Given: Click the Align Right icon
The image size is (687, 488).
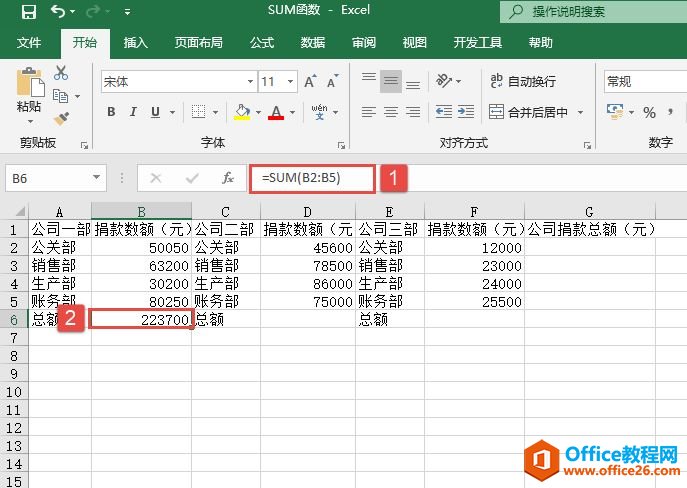Looking at the screenshot, I should click(x=413, y=112).
